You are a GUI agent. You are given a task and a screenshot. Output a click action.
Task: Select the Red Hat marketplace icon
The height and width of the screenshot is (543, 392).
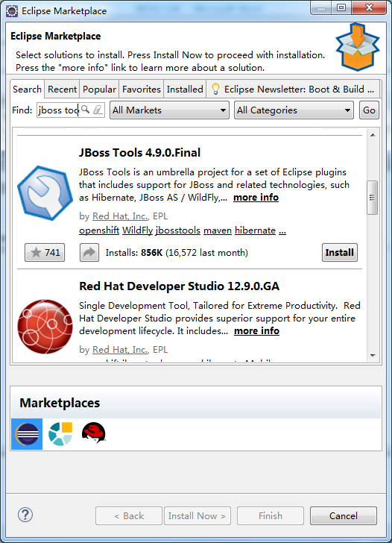pos(93,433)
